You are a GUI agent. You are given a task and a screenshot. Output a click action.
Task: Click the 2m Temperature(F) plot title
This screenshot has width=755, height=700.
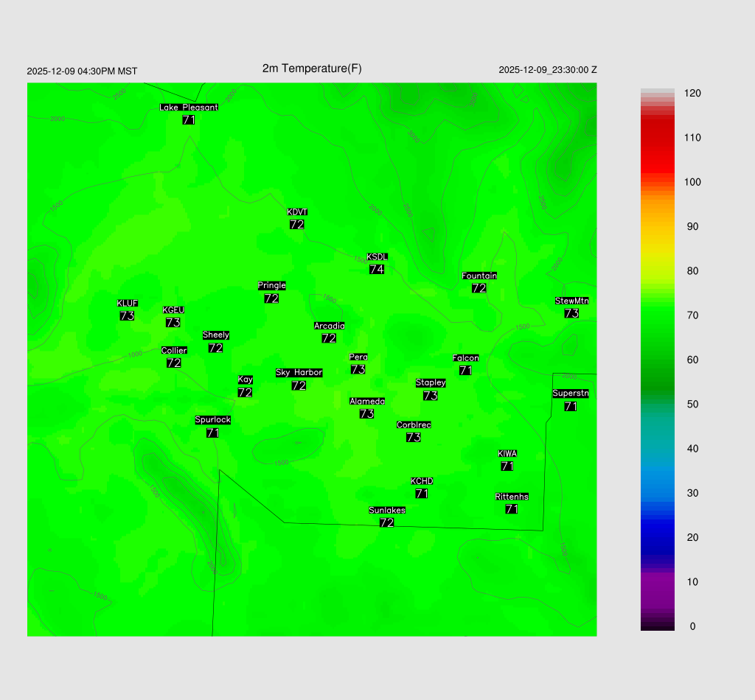tap(312, 69)
